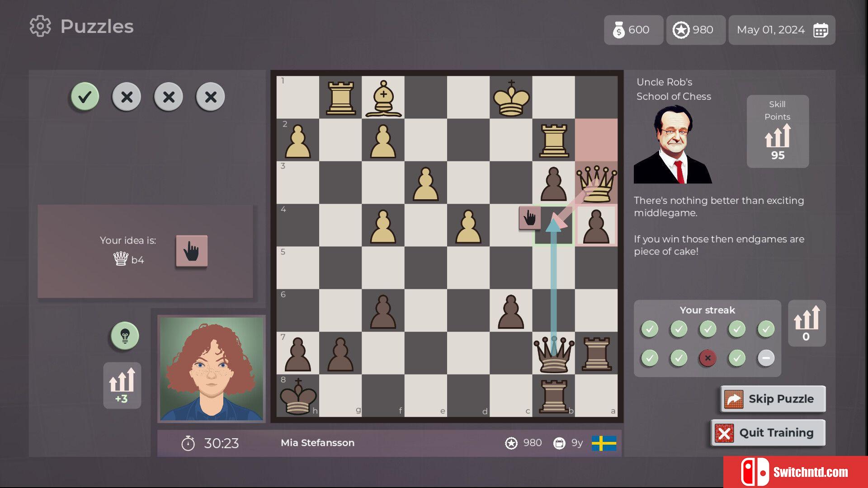Click the hint lightbulb icon

[x=126, y=335]
